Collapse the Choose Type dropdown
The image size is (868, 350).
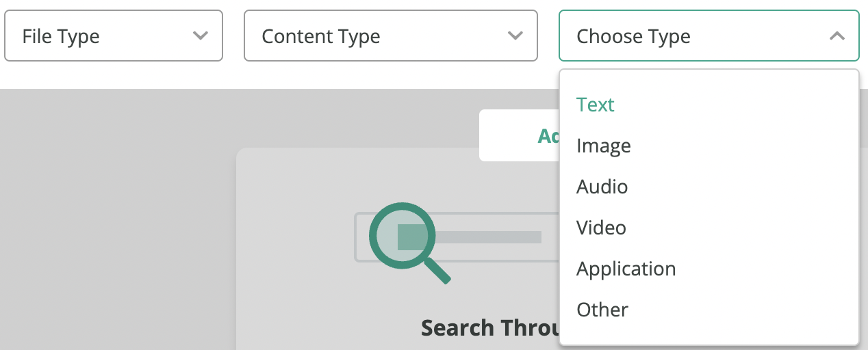709,36
